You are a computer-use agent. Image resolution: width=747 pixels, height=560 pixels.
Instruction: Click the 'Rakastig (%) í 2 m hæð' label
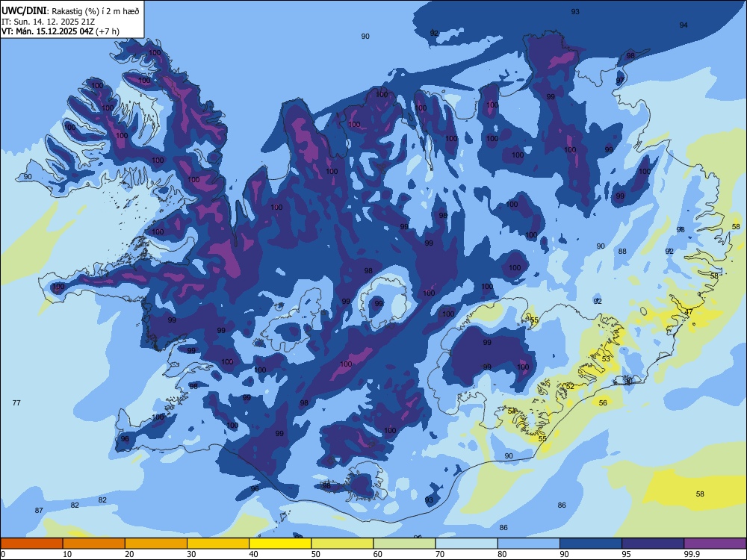click(x=96, y=11)
